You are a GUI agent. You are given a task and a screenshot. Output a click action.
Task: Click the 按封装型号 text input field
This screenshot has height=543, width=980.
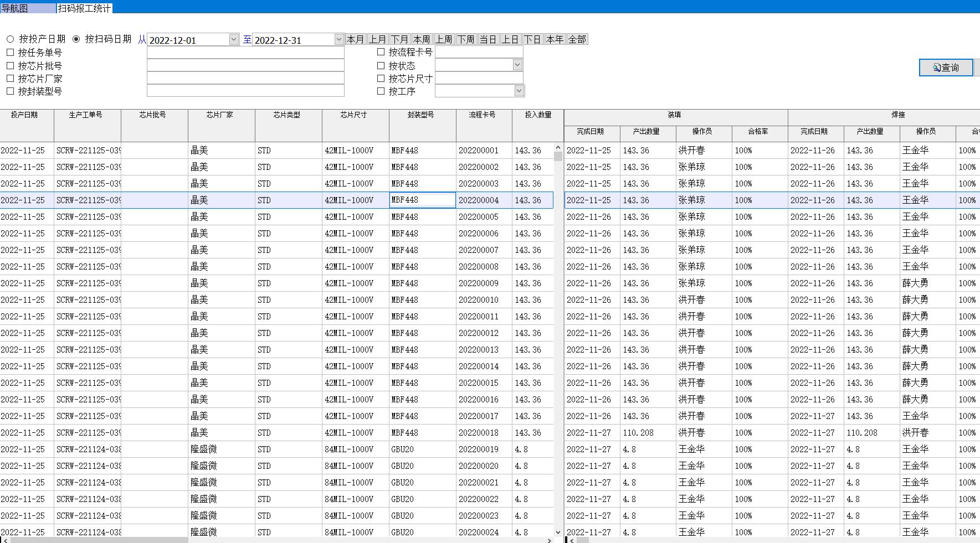(245, 91)
